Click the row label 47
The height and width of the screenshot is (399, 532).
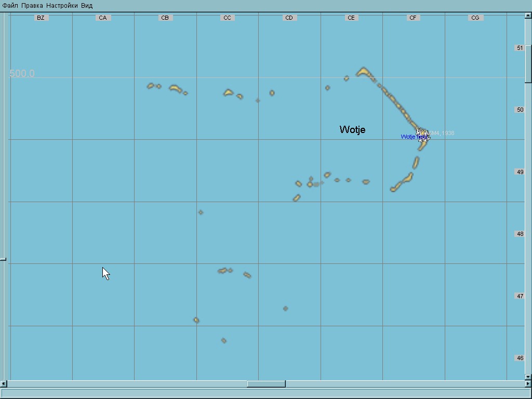(x=520, y=296)
